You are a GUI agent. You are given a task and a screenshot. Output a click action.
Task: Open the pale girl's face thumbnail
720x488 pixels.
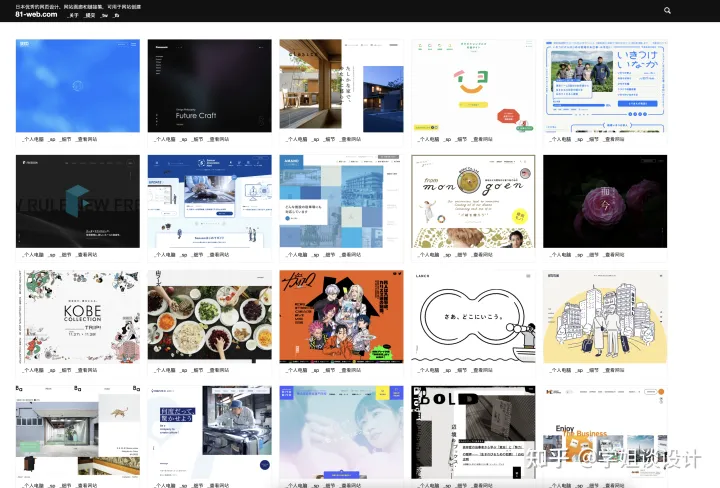click(x=341, y=432)
